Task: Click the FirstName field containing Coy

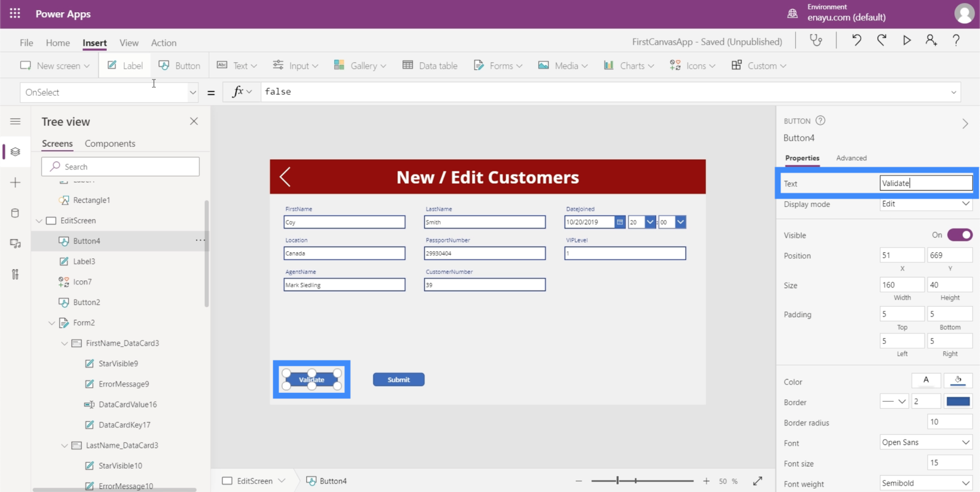Action: pos(344,222)
